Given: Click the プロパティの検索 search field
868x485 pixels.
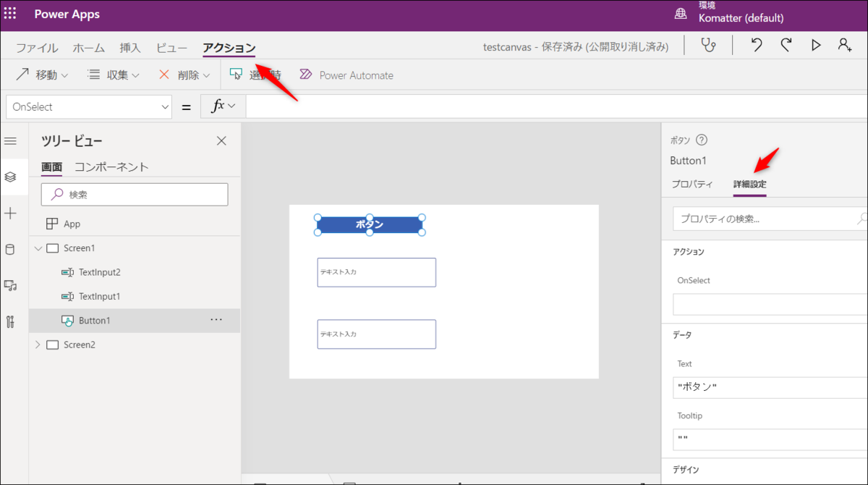Looking at the screenshot, I should [x=770, y=219].
